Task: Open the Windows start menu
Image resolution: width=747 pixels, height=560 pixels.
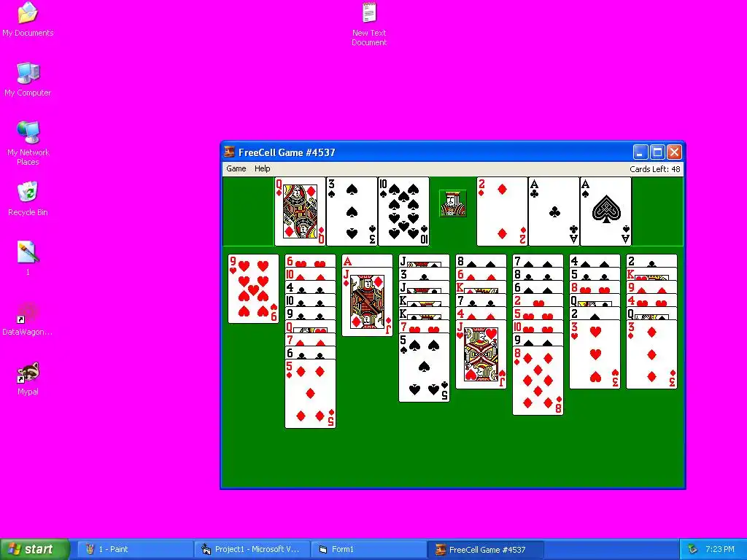Action: click(x=35, y=549)
